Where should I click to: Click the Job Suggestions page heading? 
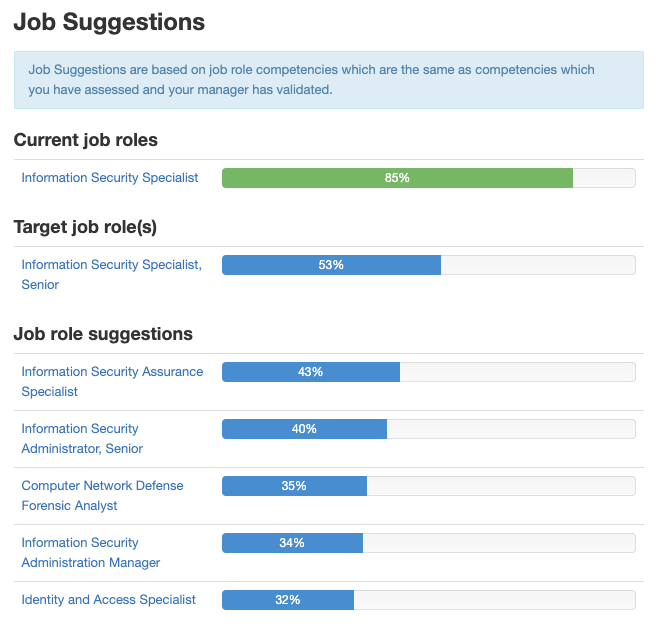click(109, 21)
